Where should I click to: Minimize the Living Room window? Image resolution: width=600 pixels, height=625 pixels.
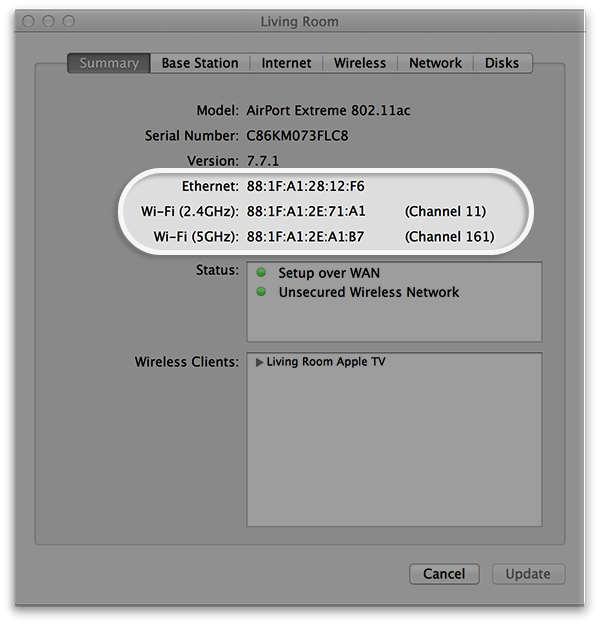pos(48,21)
